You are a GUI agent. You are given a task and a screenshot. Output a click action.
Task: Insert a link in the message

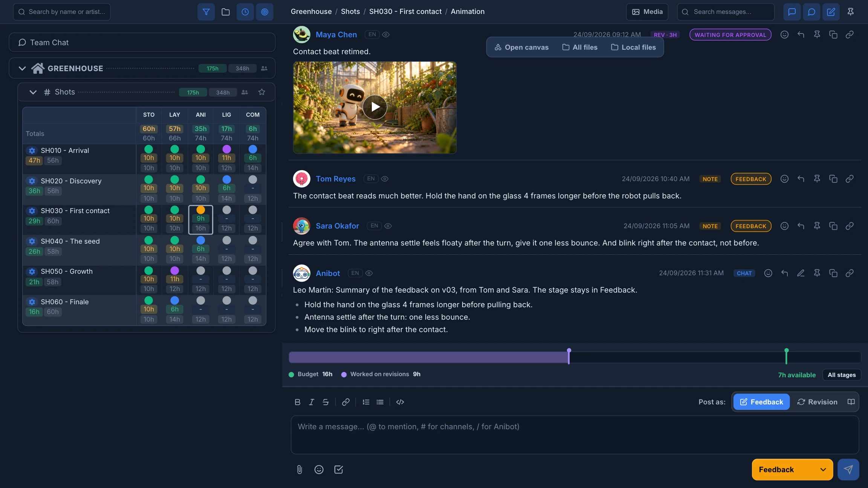[345, 402]
